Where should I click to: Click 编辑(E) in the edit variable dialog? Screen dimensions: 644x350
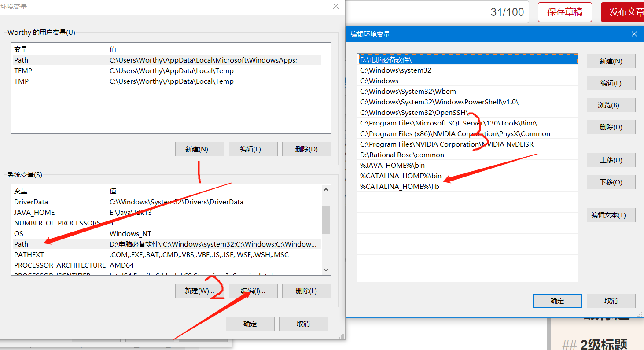pos(611,83)
